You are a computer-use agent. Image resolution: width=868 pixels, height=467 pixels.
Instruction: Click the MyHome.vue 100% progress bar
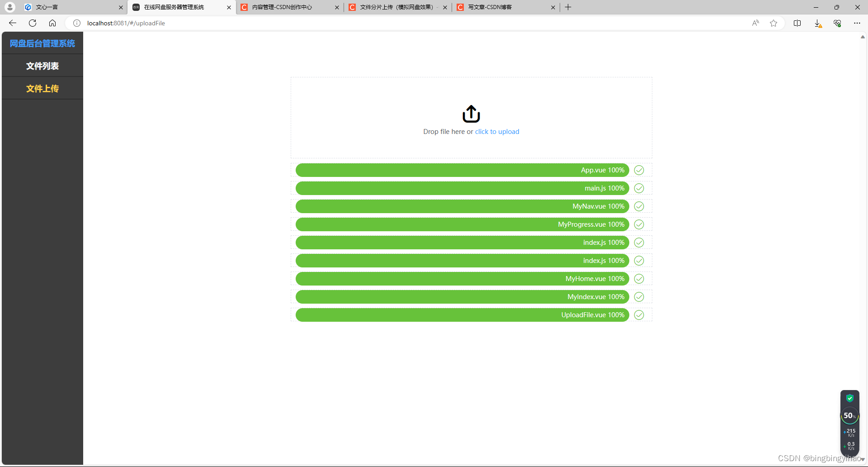click(462, 279)
